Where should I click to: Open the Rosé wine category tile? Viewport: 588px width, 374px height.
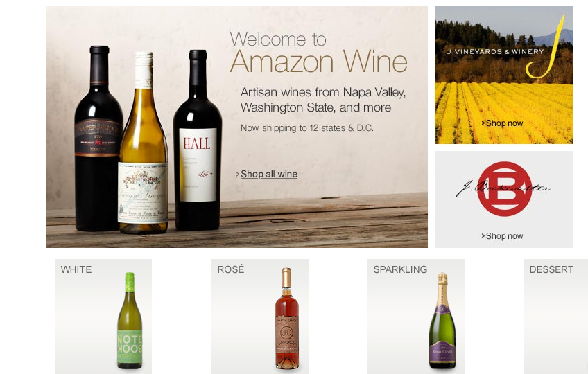coord(260,317)
